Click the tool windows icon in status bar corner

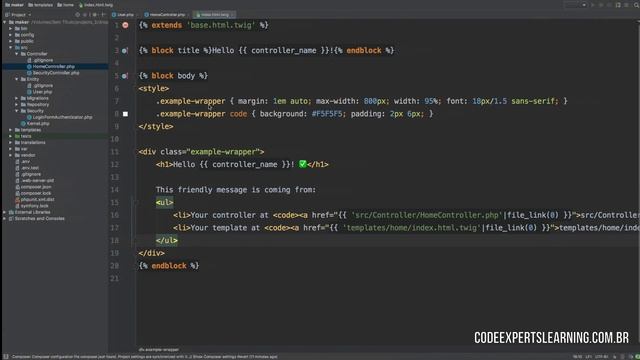coord(6,357)
